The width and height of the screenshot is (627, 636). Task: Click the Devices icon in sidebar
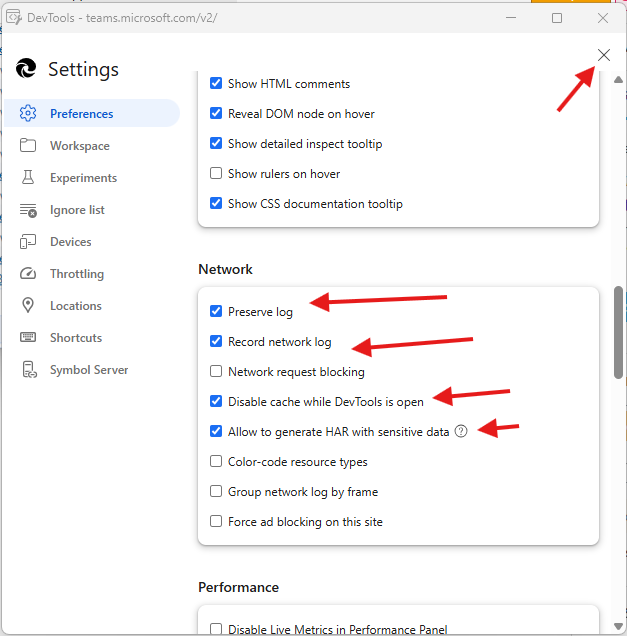(28, 242)
